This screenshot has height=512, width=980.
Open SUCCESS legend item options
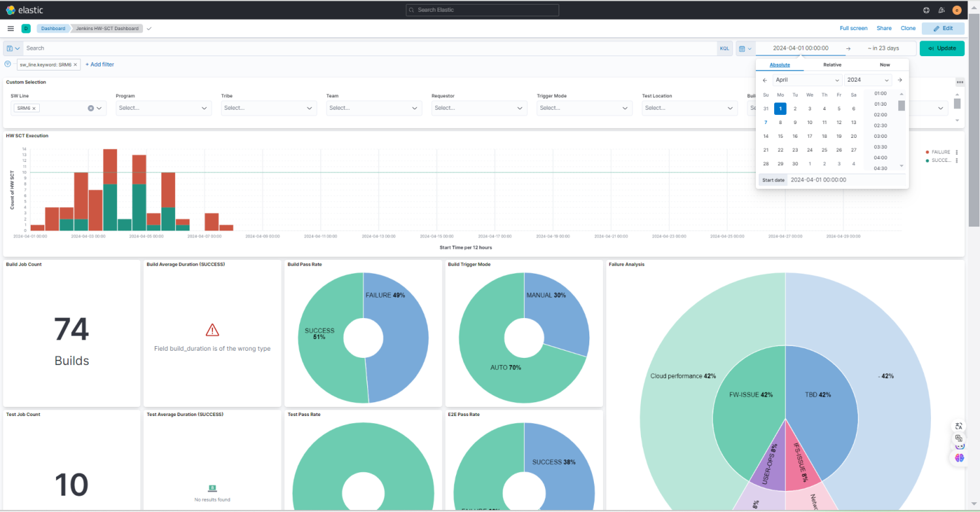pyautogui.click(x=956, y=161)
